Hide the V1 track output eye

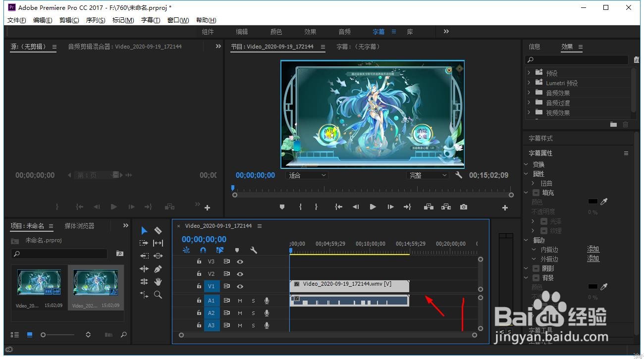(240, 286)
